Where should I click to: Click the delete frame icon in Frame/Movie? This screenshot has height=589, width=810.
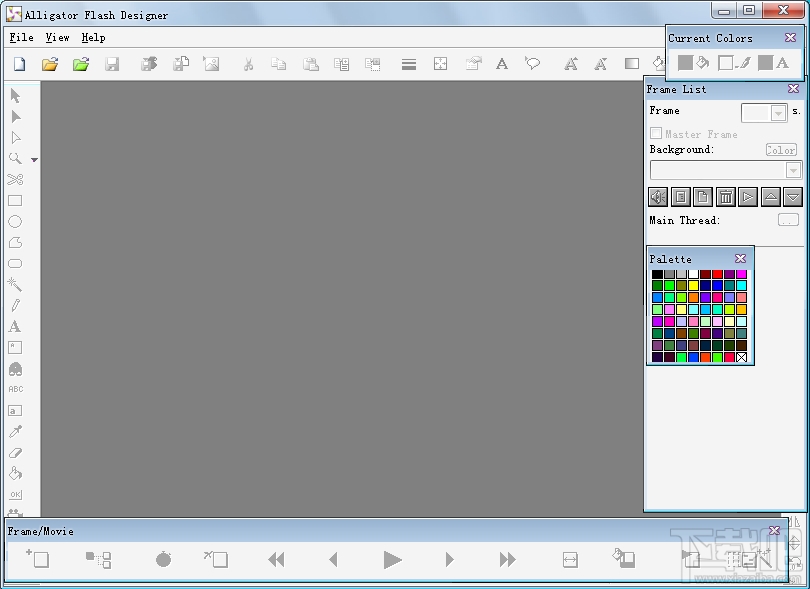215,559
